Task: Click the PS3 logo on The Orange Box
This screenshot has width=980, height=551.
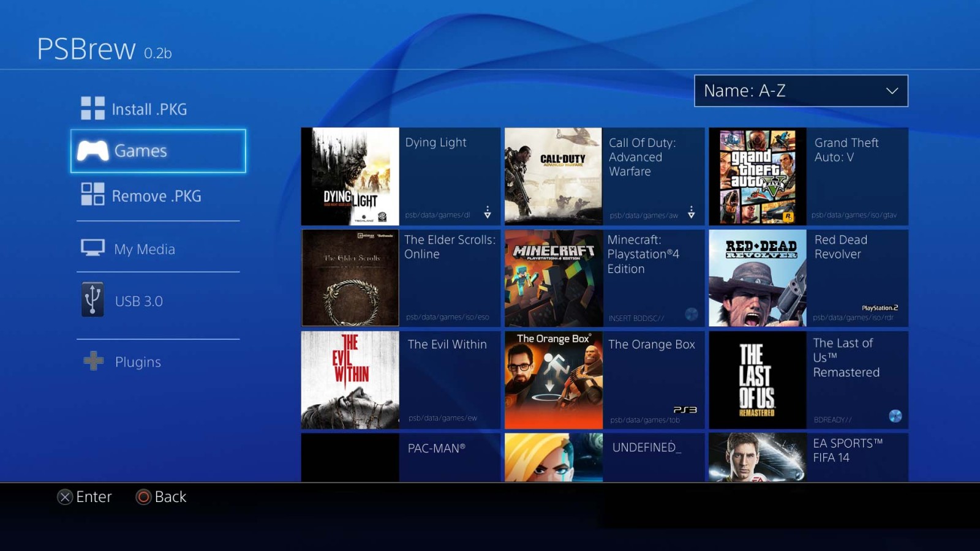Action: [x=685, y=410]
